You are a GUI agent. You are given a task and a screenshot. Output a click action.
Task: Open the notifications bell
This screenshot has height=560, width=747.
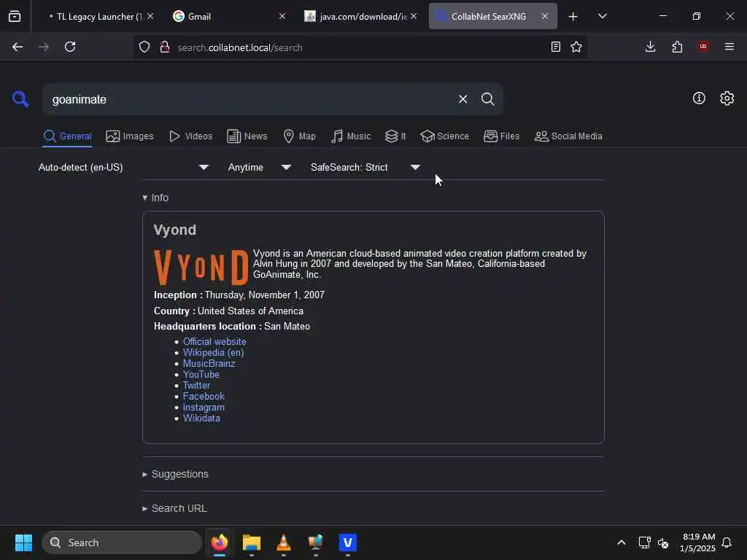[x=727, y=542]
